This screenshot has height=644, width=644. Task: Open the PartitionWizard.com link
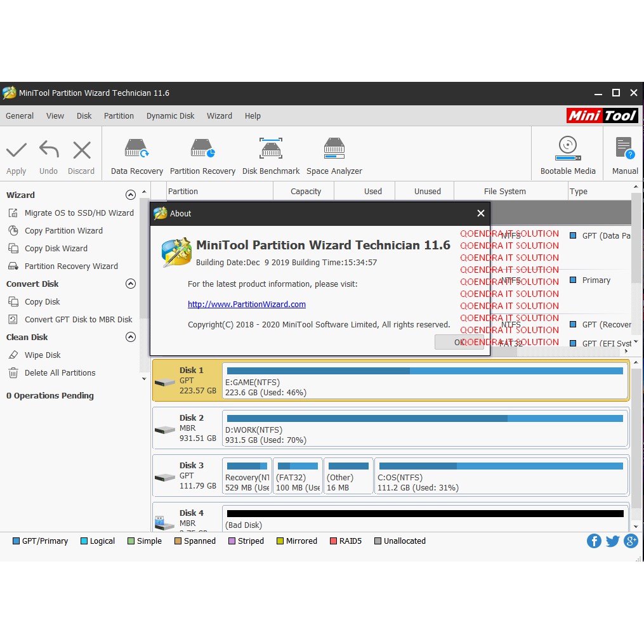[247, 305]
